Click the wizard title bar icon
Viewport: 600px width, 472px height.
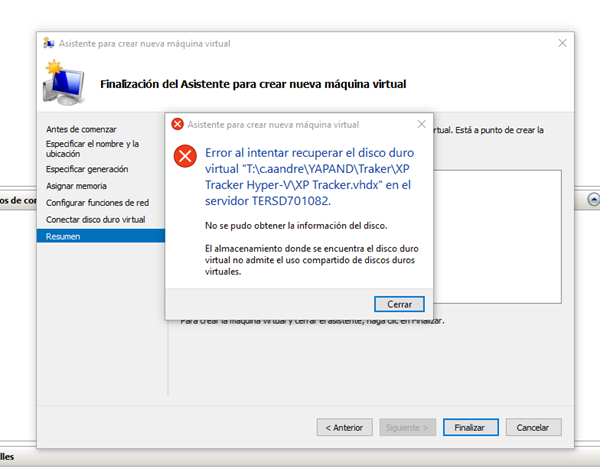[49, 43]
